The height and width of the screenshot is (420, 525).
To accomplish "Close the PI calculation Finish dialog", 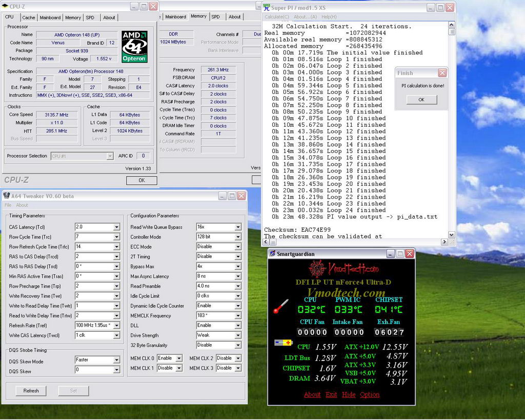I will pyautogui.click(x=442, y=73).
